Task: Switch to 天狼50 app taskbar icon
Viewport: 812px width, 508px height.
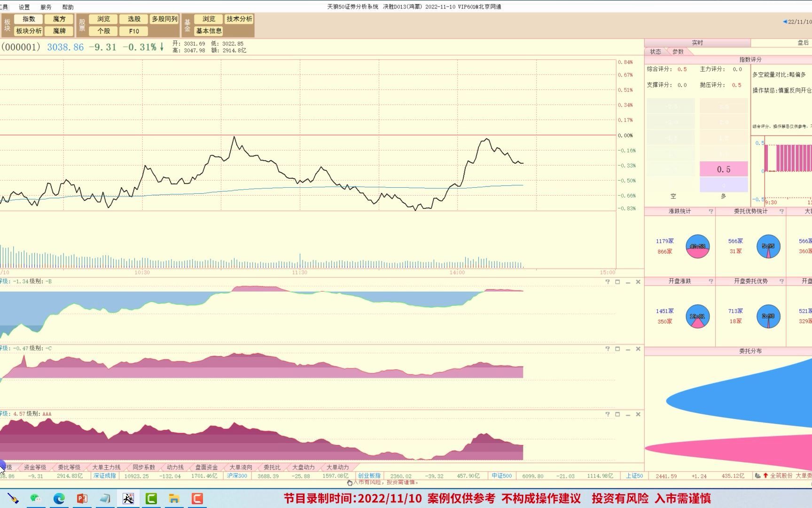Action: tap(128, 499)
